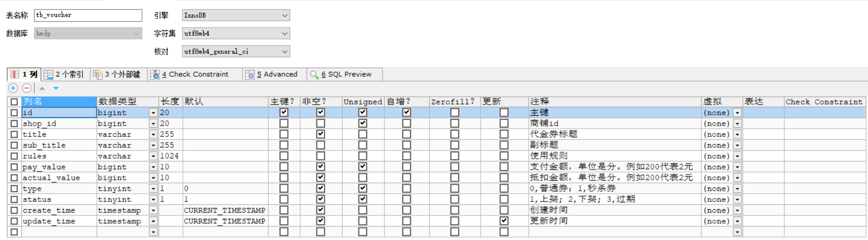The image size is (868, 240).
Task: Expand the utf8mb4 charset dropdown
Action: click(284, 33)
